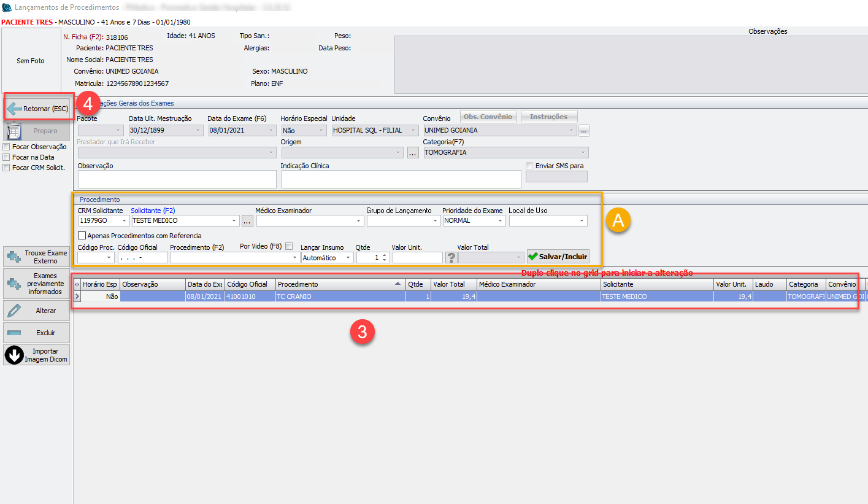
Task: Click the ellipsis button next to Solicitante
Action: point(247,220)
